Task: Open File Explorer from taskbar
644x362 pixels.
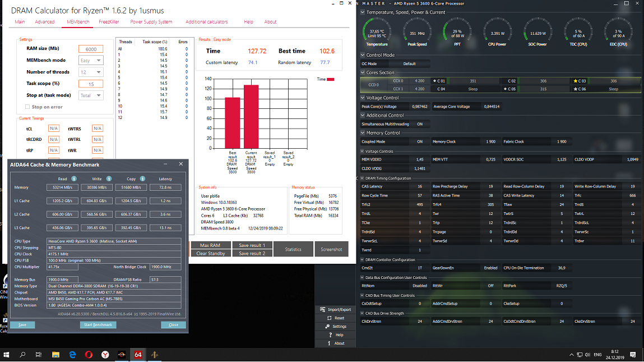Action: point(55,355)
